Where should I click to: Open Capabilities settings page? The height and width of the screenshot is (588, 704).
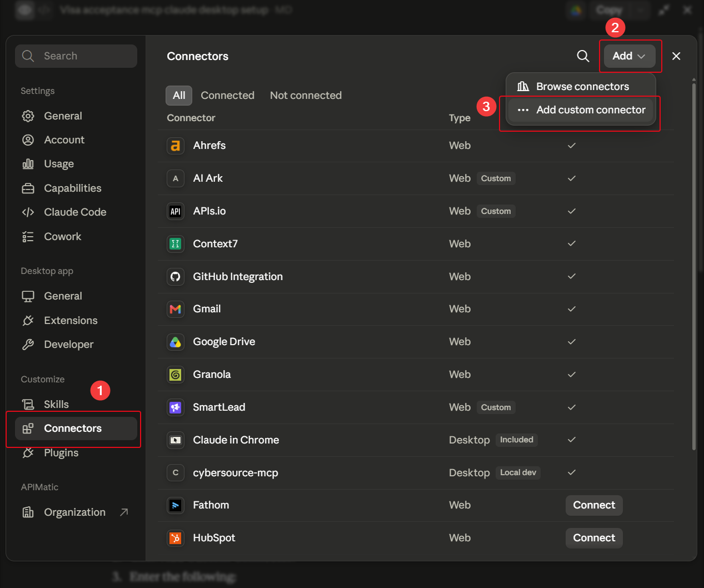[76, 188]
